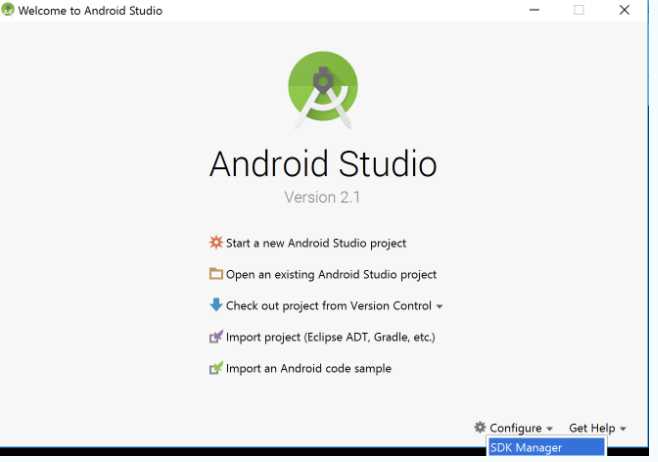Viewport: 658px width, 462px height.
Task: Click the Android Studio icon in title bar
Action: coord(8,10)
